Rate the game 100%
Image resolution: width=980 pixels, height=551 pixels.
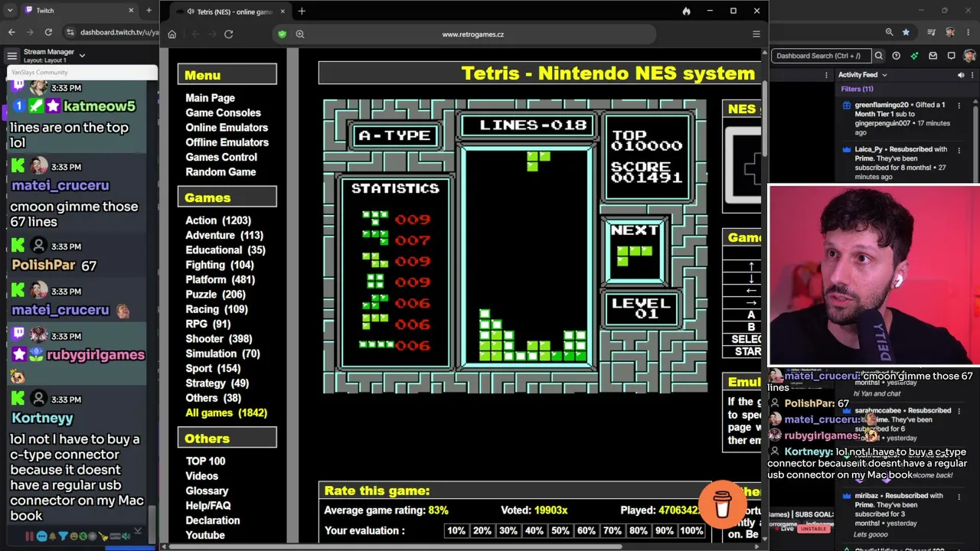click(691, 530)
